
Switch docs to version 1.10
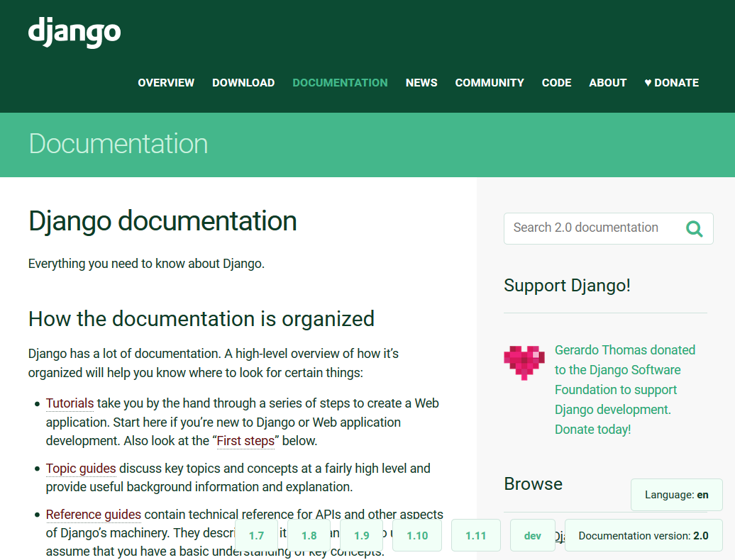[417, 536]
